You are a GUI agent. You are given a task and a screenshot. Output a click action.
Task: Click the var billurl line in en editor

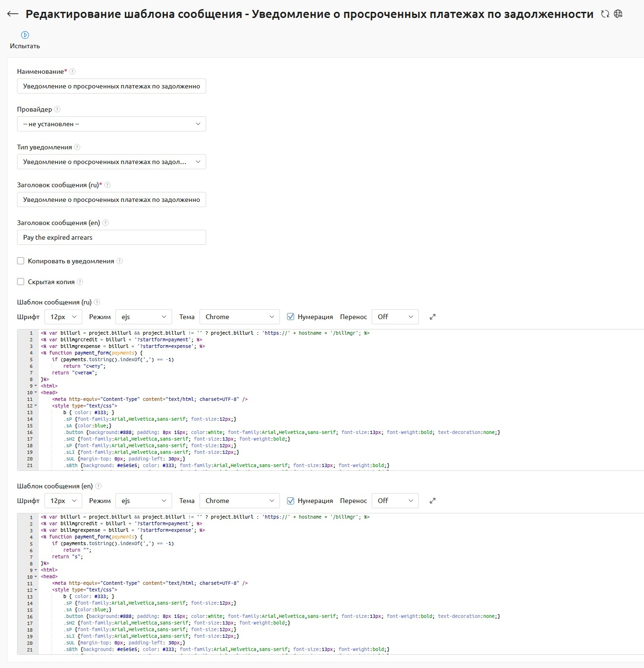coord(205,517)
